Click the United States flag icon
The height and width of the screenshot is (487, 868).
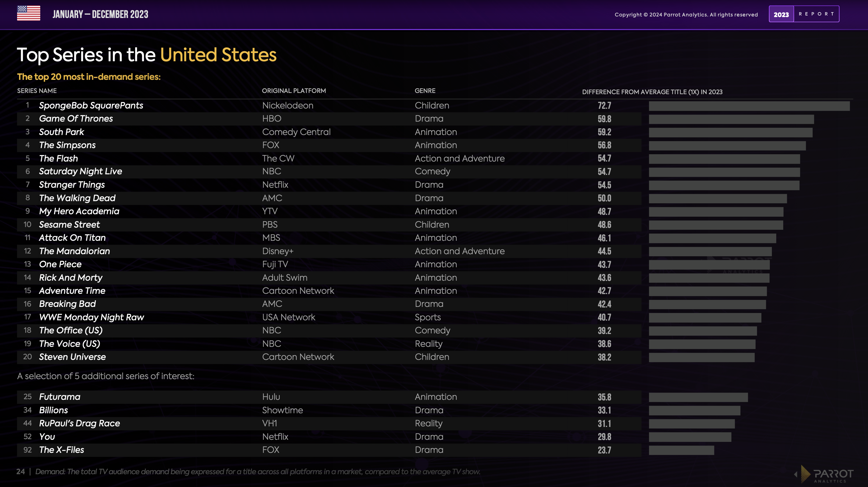(x=29, y=13)
